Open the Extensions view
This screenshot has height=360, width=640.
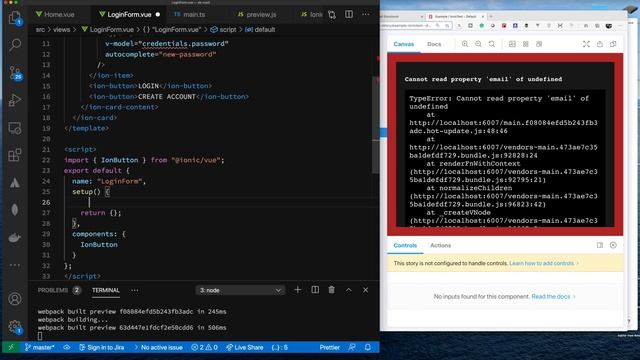[15, 155]
